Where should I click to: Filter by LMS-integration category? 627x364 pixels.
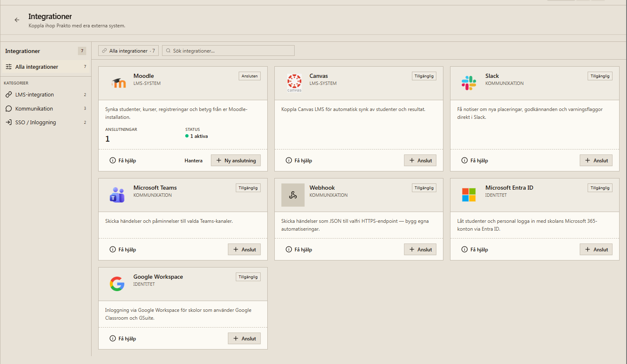point(46,94)
